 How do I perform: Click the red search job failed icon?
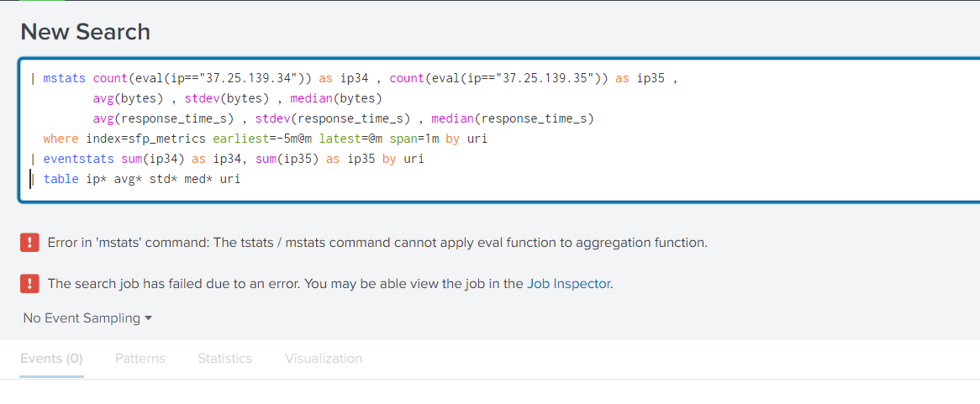point(29,284)
